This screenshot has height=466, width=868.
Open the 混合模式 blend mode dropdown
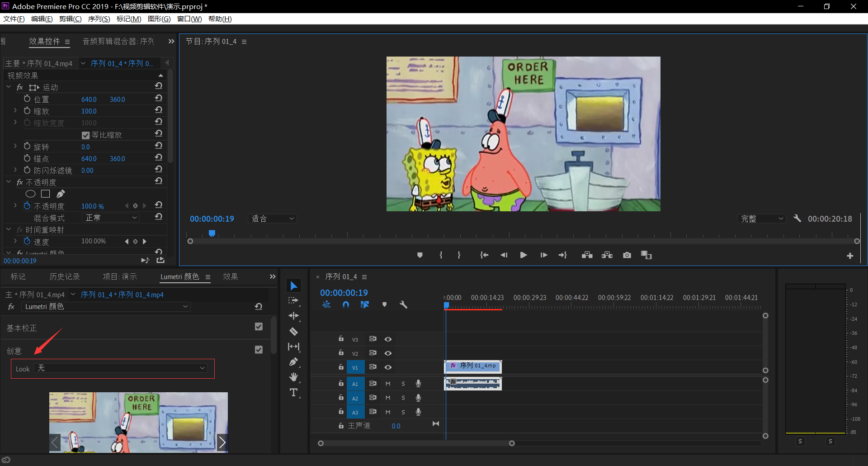[111, 218]
